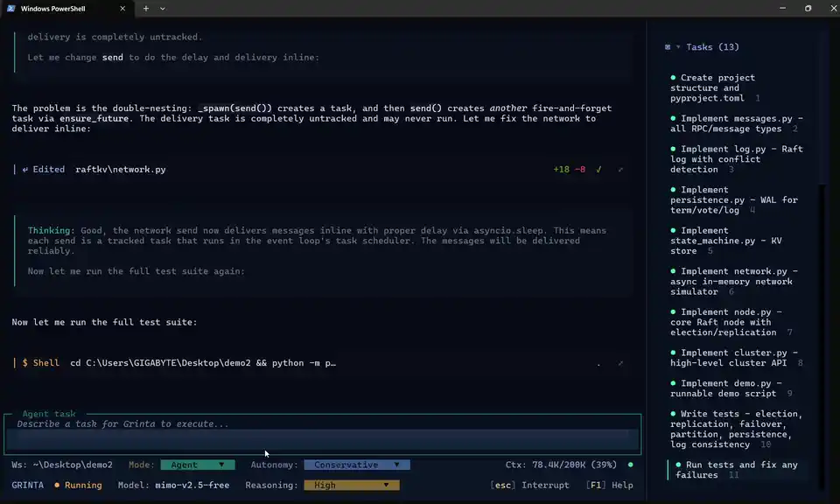This screenshot has height=504, width=840.
Task: Open the Mode 'Agent' dropdown
Action: click(198, 465)
